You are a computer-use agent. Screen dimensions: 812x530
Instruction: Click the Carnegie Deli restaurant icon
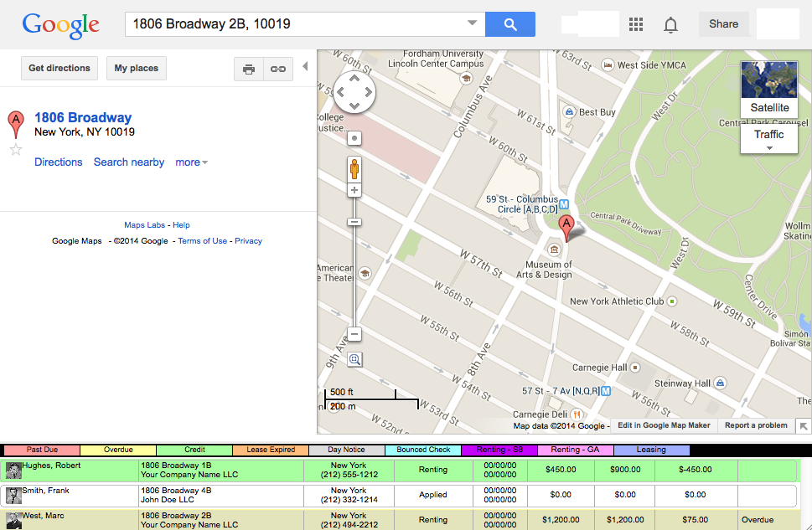tap(577, 414)
